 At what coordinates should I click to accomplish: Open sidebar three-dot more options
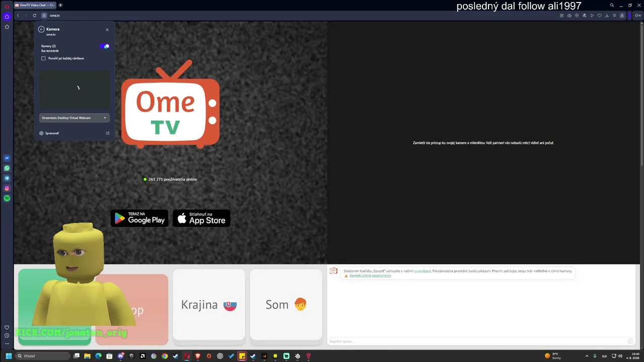pyautogui.click(x=7, y=344)
